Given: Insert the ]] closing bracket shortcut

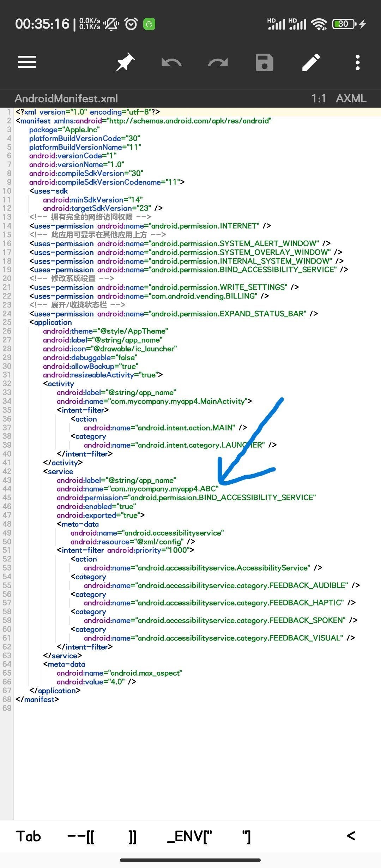Looking at the screenshot, I should pyautogui.click(x=132, y=836).
